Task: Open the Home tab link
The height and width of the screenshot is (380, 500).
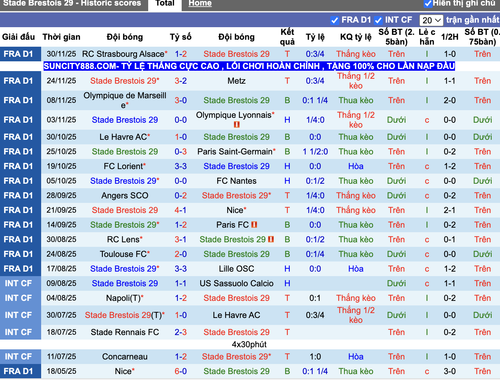Action: pyautogui.click(x=200, y=4)
